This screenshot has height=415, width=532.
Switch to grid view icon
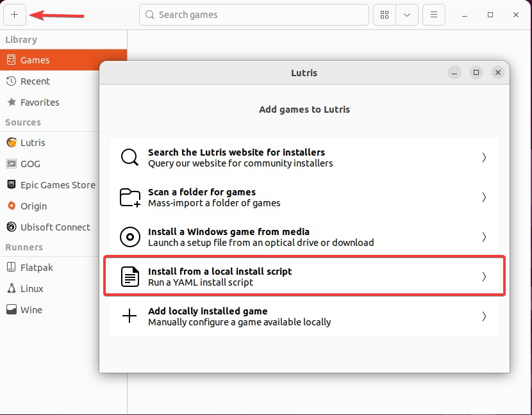tap(385, 15)
